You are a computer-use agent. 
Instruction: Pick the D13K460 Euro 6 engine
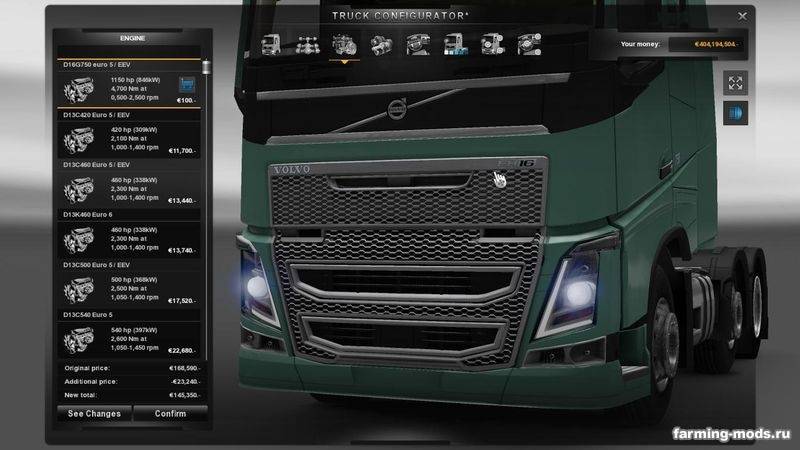[130, 235]
